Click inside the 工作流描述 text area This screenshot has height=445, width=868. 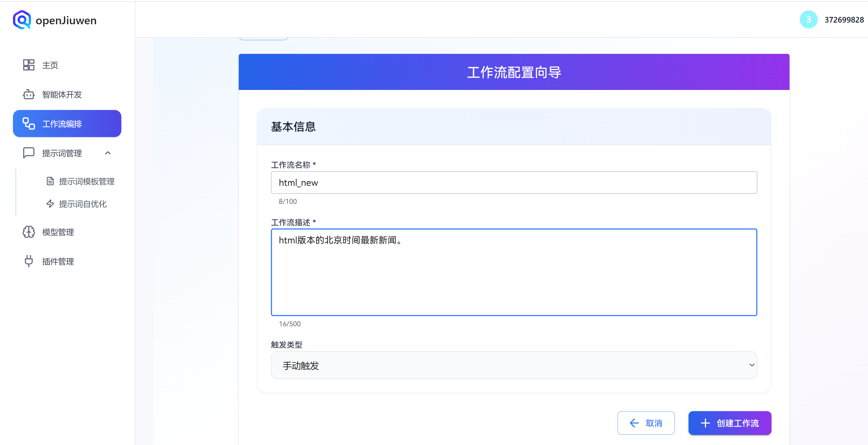pyautogui.click(x=514, y=272)
